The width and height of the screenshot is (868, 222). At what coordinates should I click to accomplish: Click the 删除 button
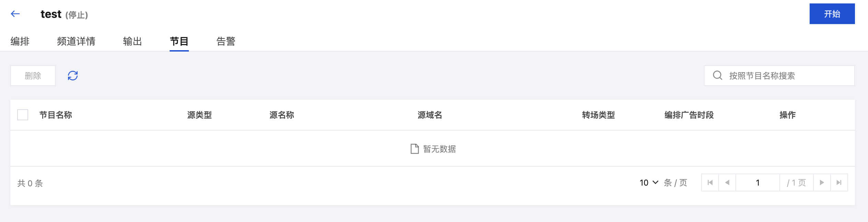pos(33,76)
